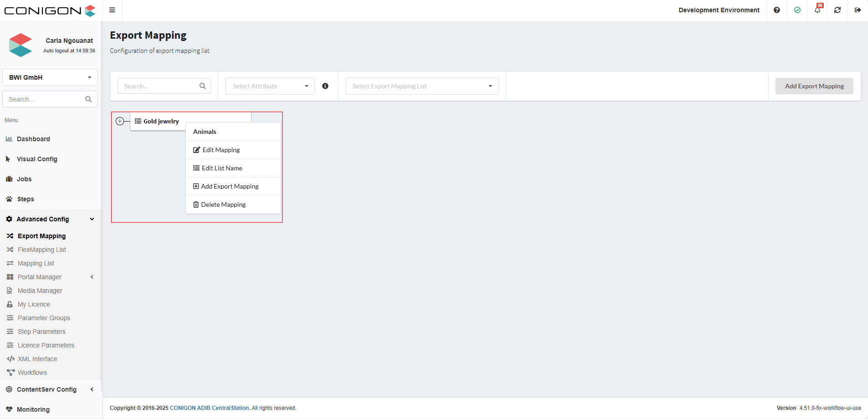Select Delete Mapping in context menu

click(223, 204)
